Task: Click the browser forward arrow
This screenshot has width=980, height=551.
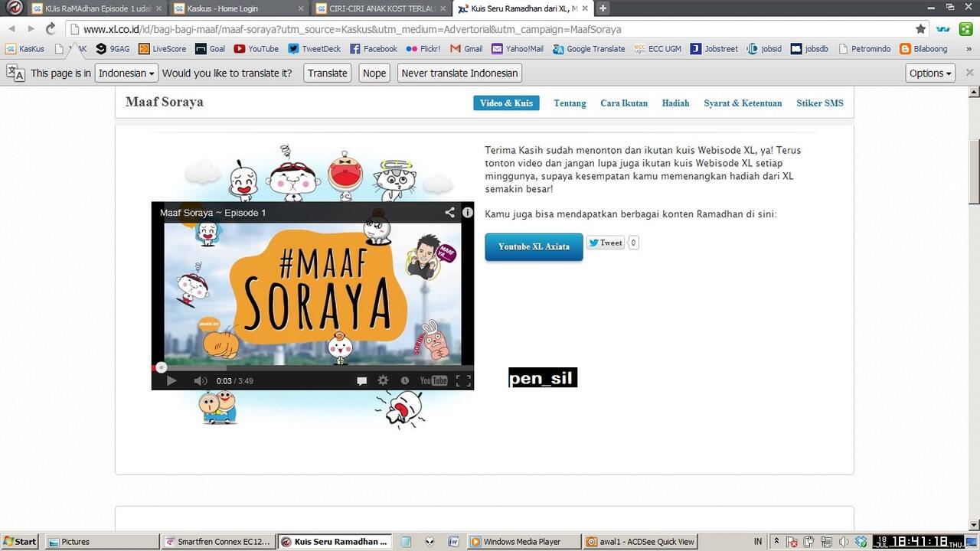Action: click(x=31, y=29)
